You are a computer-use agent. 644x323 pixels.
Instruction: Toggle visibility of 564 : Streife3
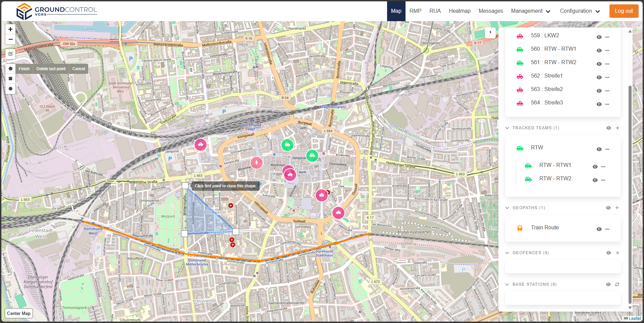(599, 104)
